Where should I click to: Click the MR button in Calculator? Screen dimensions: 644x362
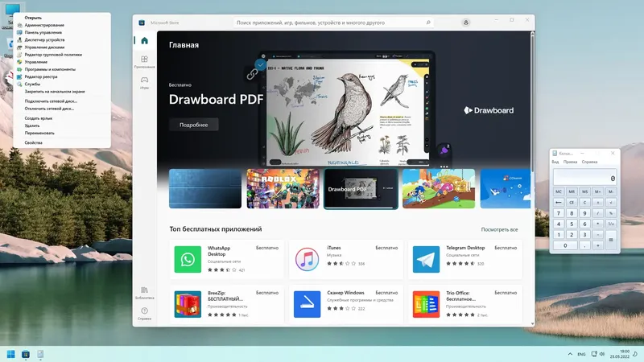572,191
